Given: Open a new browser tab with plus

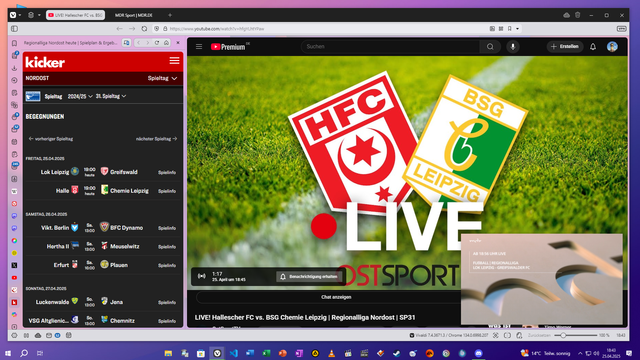Looking at the screenshot, I should pyautogui.click(x=170, y=15).
